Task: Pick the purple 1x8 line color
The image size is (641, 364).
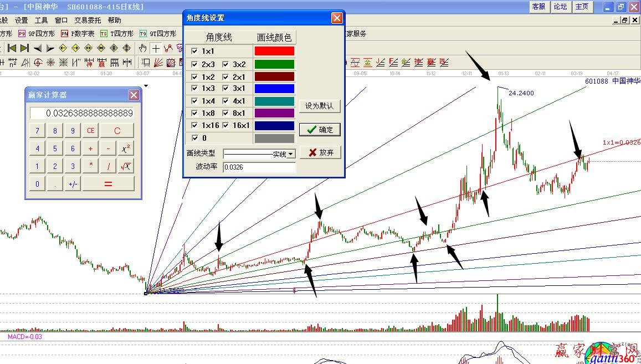Action: pos(274,113)
